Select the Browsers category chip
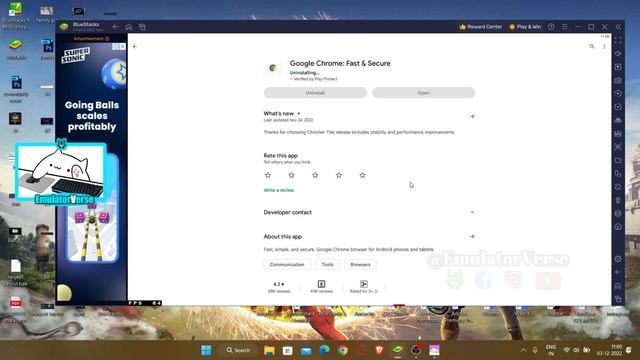This screenshot has width=640, height=360. [x=360, y=264]
